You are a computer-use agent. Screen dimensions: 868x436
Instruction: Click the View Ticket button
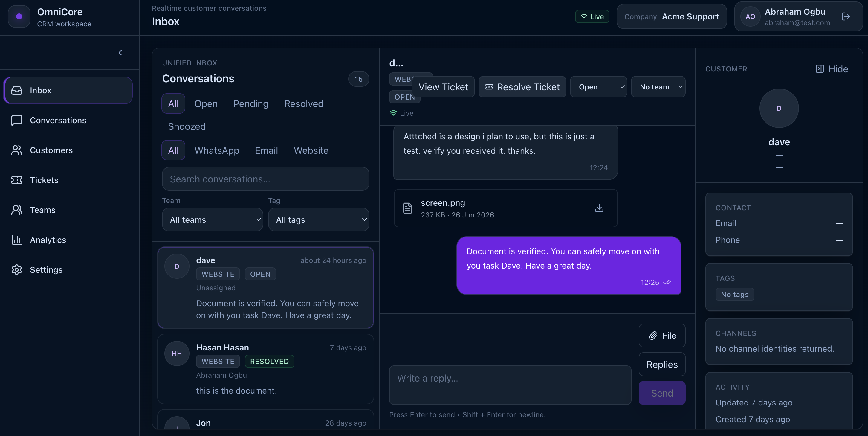[443, 87]
